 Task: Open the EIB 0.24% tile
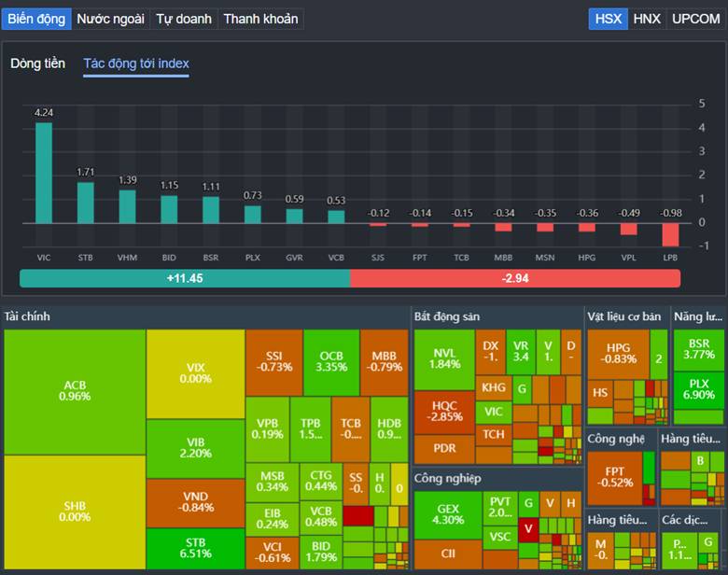pyautogui.click(x=273, y=519)
